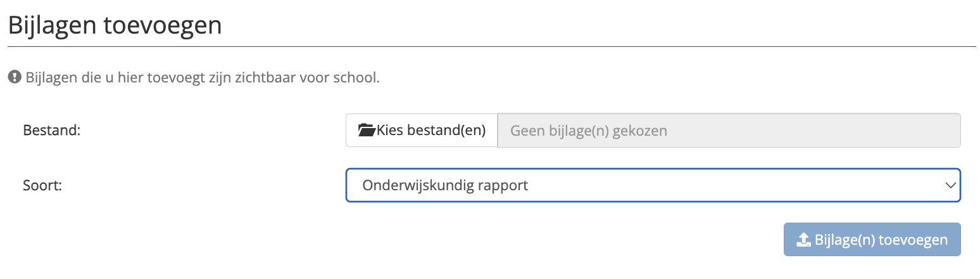The height and width of the screenshot is (279, 980).
Task: Click the upload icon on Bijlage(n) toevoegen
Action: click(x=803, y=240)
